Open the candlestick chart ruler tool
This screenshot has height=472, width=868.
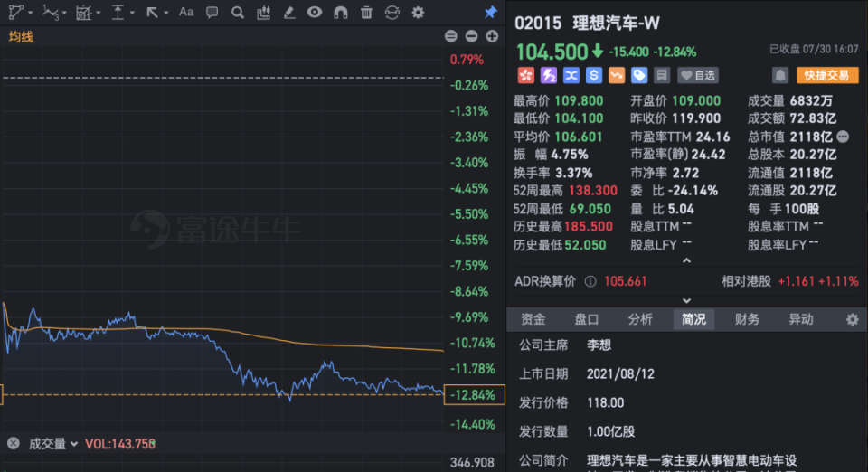pos(263,12)
